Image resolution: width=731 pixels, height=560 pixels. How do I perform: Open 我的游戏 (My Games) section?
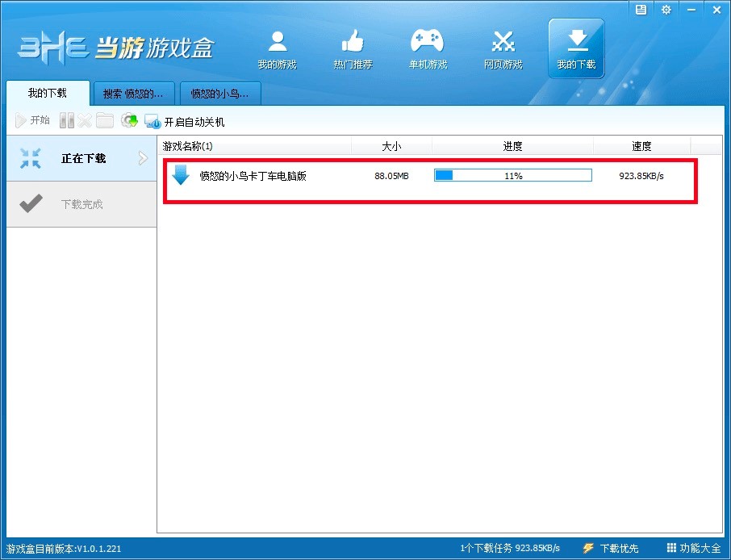click(x=278, y=49)
